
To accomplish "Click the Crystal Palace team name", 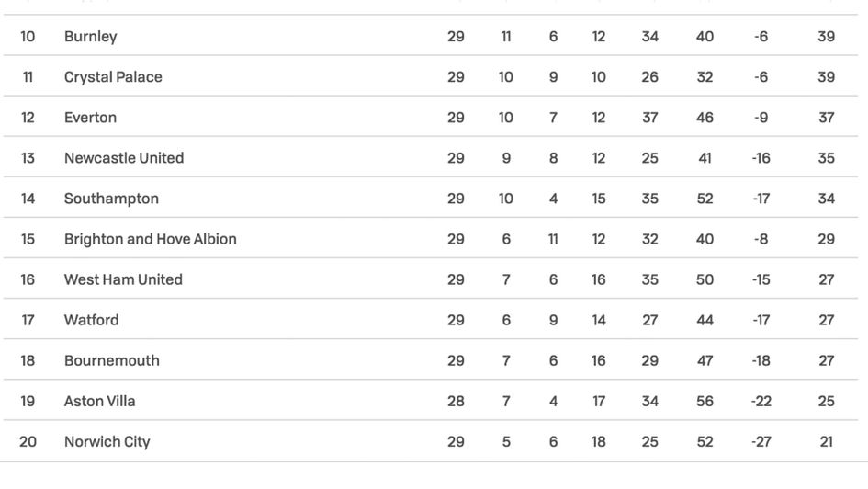I will [x=113, y=77].
